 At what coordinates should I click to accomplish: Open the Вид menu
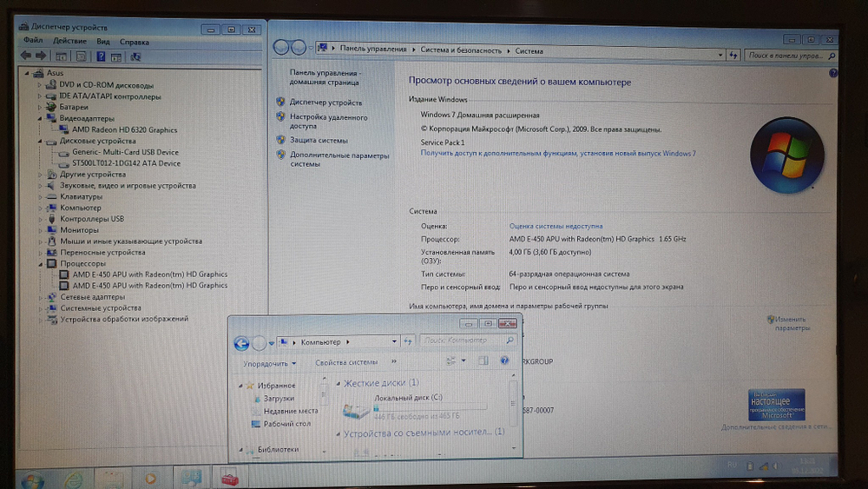point(103,42)
